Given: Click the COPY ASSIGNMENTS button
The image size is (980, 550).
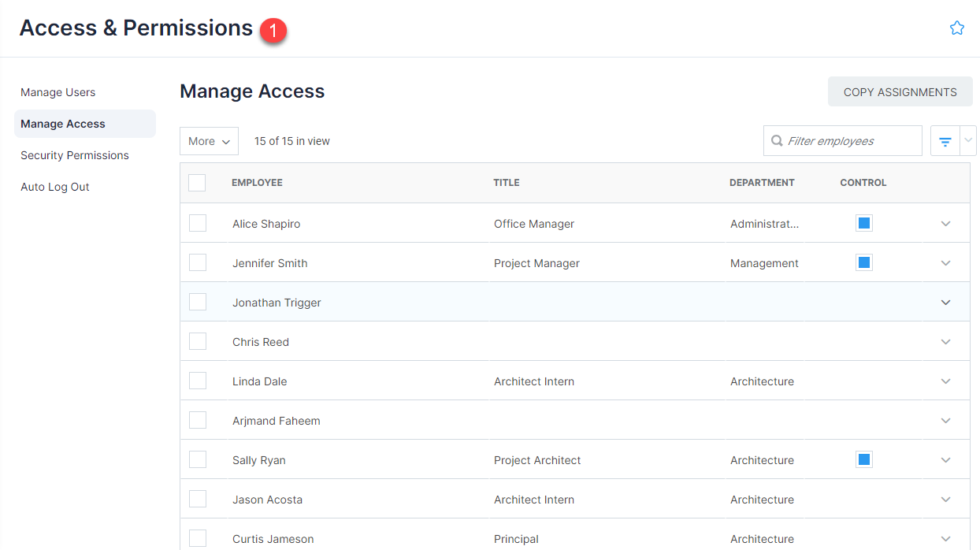Looking at the screenshot, I should [x=900, y=91].
